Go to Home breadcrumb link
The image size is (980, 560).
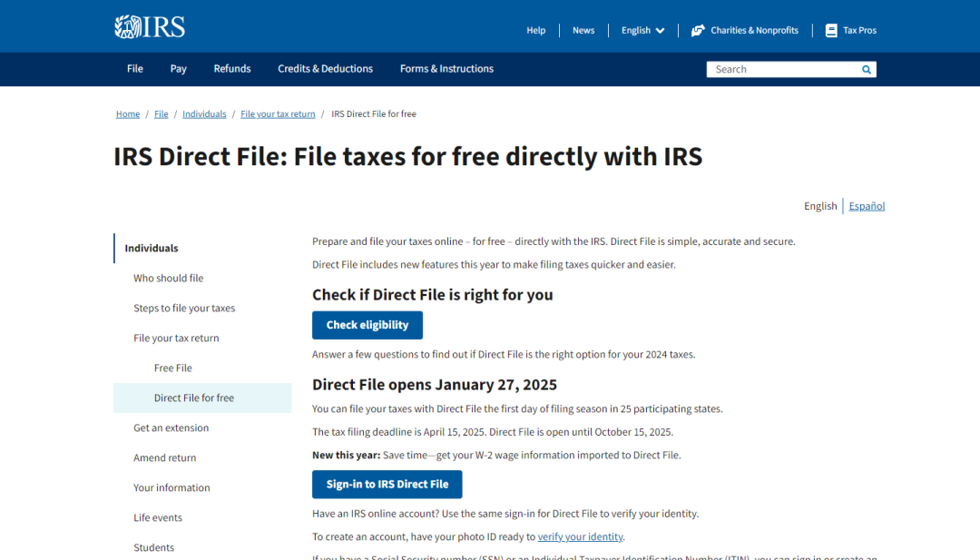point(128,113)
